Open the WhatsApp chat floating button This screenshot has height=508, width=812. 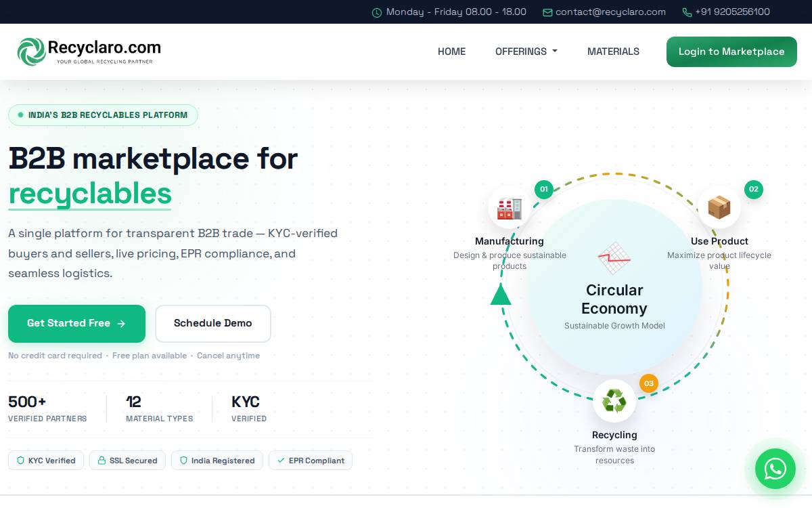tap(775, 469)
